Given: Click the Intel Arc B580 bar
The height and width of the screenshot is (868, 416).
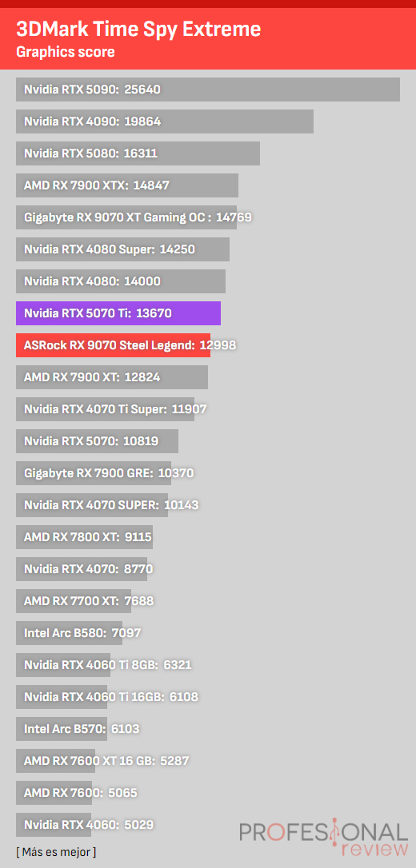Looking at the screenshot, I should tap(70, 633).
